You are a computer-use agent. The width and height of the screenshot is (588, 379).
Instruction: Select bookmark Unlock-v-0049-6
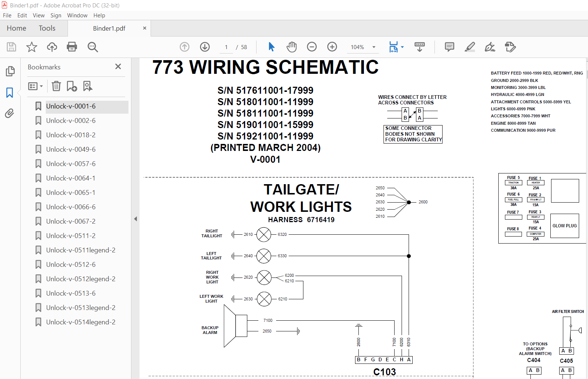[71, 149]
